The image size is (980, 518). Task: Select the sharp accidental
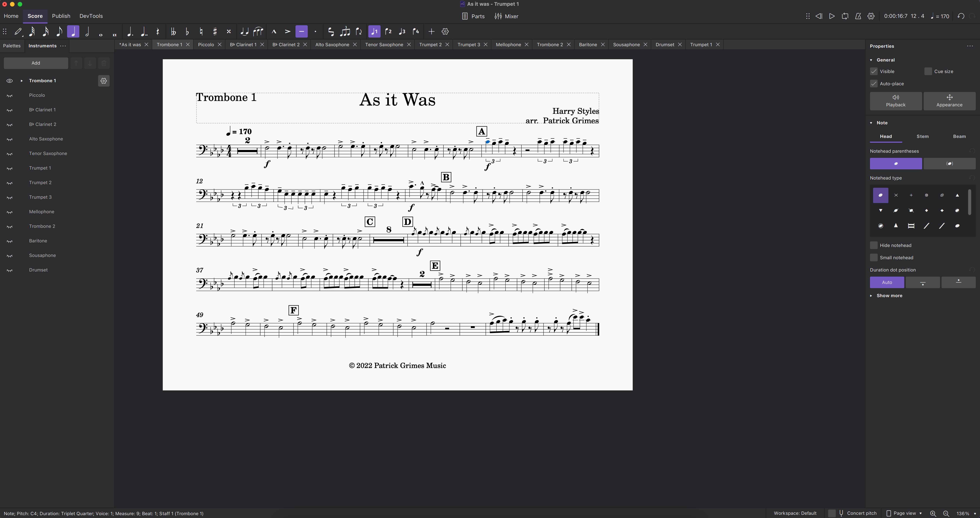tap(215, 32)
